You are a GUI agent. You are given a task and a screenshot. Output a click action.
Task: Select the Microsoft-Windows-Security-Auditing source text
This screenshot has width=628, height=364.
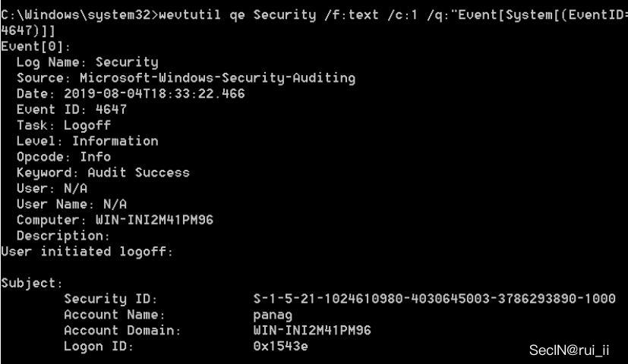click(x=217, y=77)
